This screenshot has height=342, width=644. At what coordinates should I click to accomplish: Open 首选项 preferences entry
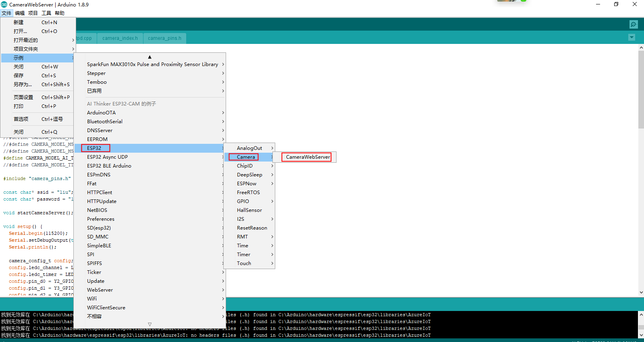pos(38,119)
